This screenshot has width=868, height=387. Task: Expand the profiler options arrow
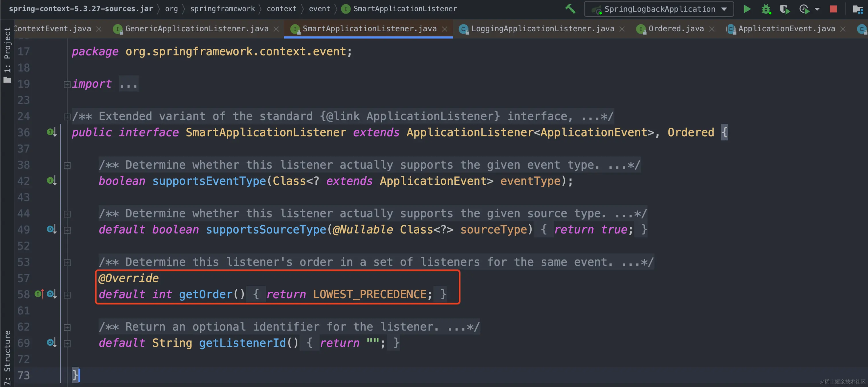point(817,9)
